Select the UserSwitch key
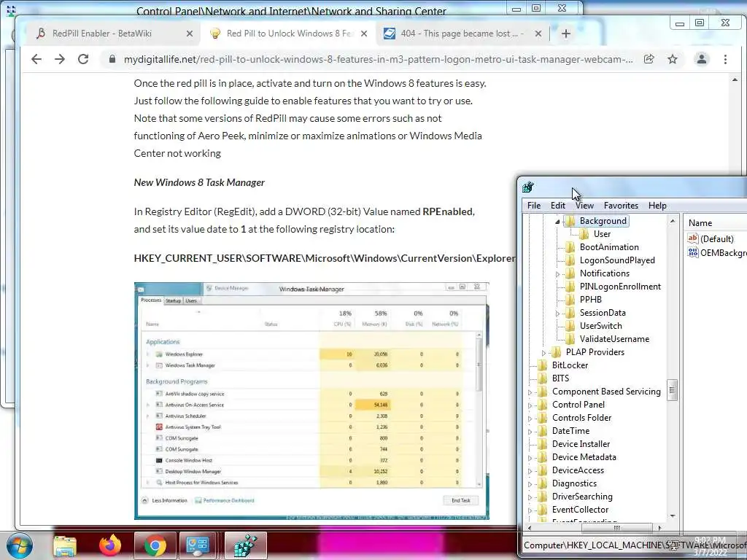This screenshot has width=747, height=560. pyautogui.click(x=600, y=326)
